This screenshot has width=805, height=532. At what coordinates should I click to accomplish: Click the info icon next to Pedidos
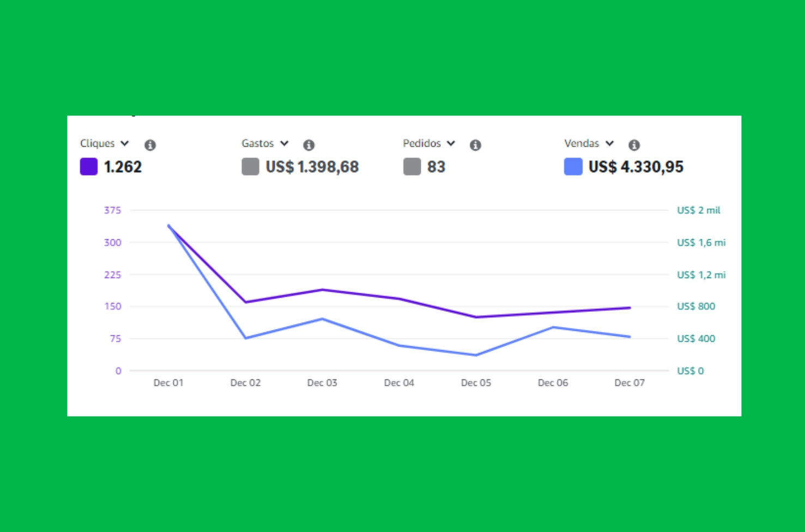pos(475,145)
